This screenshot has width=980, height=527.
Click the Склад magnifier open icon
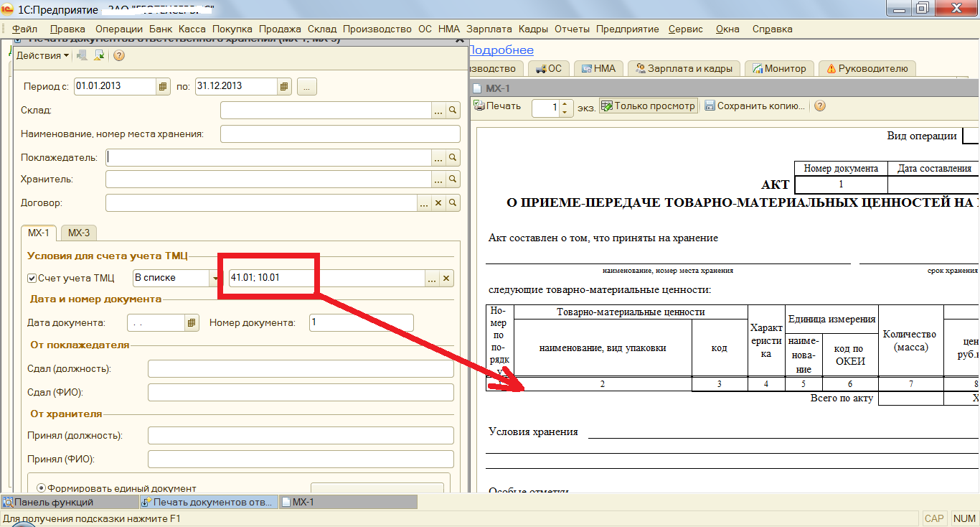click(x=453, y=111)
